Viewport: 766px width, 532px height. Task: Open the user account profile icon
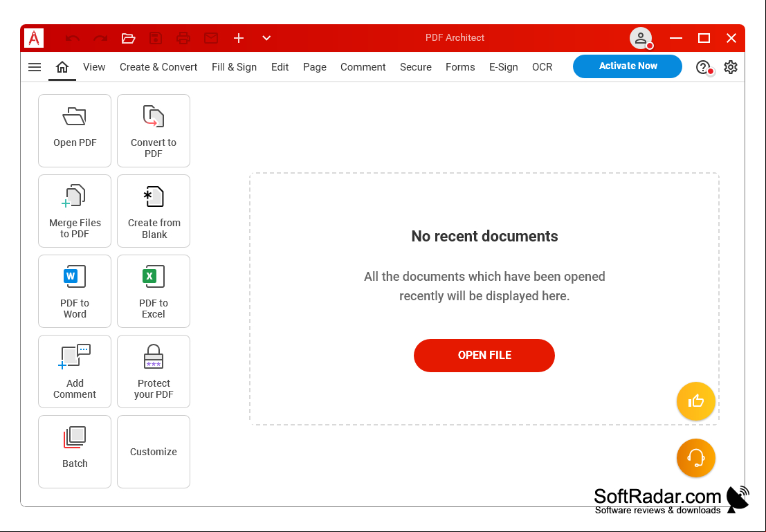click(x=641, y=38)
